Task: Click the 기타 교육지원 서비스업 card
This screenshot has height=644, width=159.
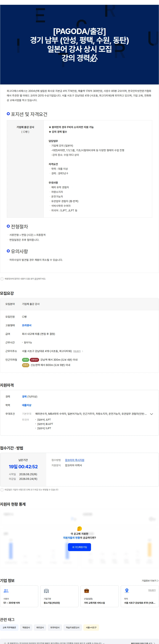Action: click(99, 596)
